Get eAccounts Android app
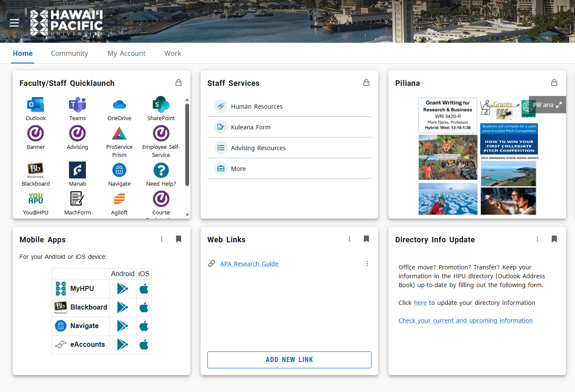Viewport: 575px width, 392px height. point(122,345)
